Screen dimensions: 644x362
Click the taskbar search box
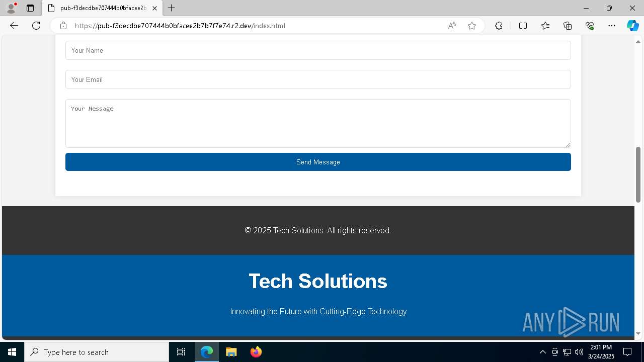(97, 352)
